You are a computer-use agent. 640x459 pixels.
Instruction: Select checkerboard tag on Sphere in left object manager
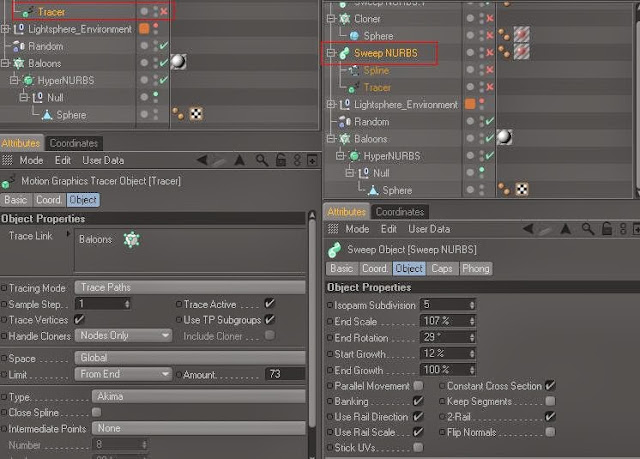(196, 114)
